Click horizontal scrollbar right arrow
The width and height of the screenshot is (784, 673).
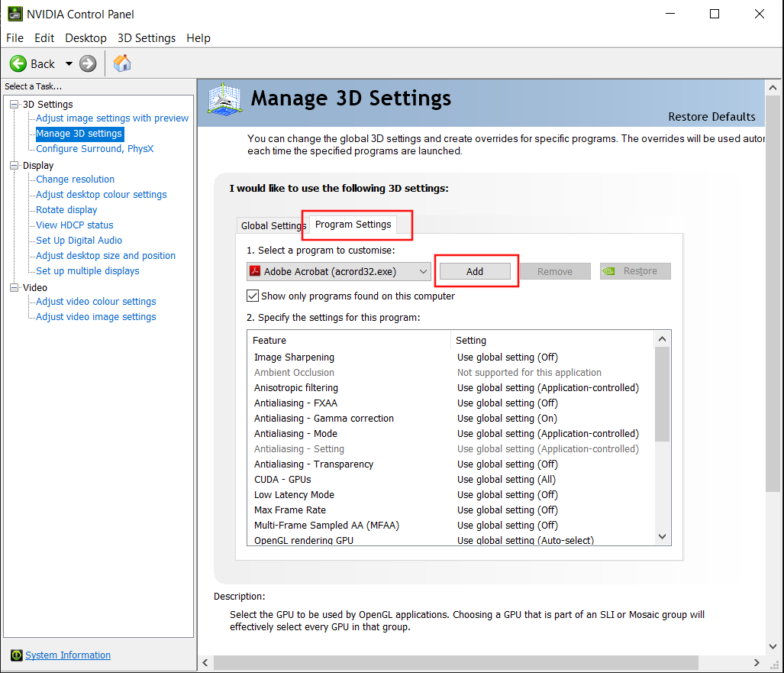pyautogui.click(x=757, y=662)
